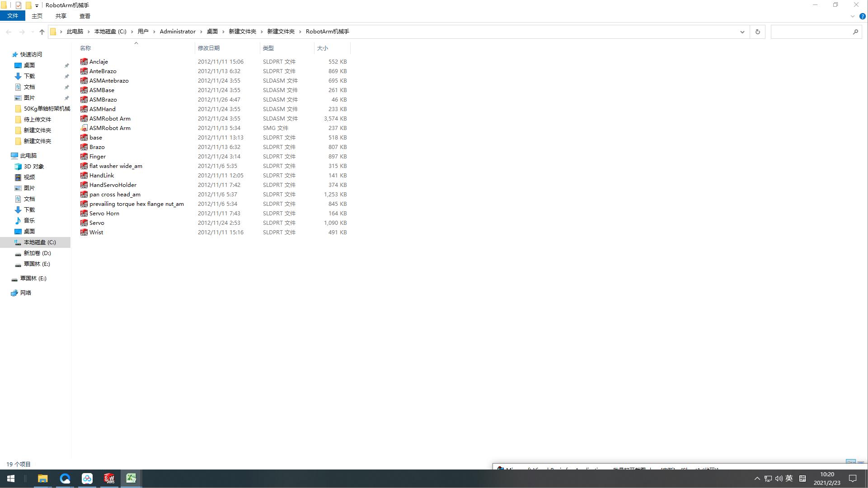The width and height of the screenshot is (868, 488).
Task: Show hidden system tray icons
Action: (757, 479)
